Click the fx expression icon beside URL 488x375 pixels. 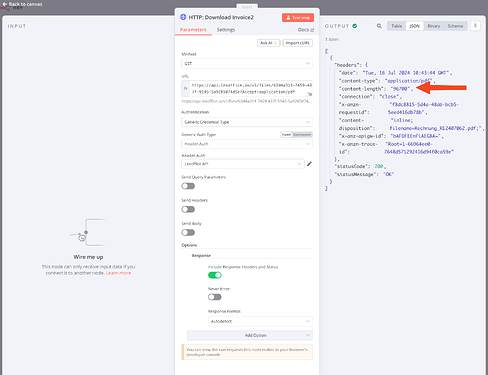pos(186,89)
